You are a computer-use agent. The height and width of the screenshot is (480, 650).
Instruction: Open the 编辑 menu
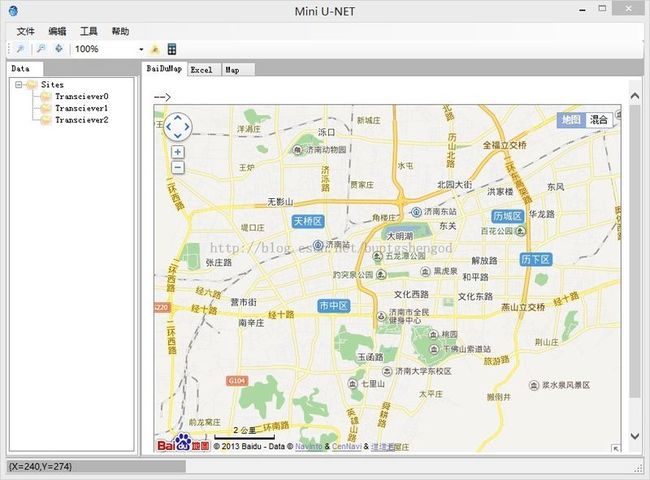coord(57,31)
